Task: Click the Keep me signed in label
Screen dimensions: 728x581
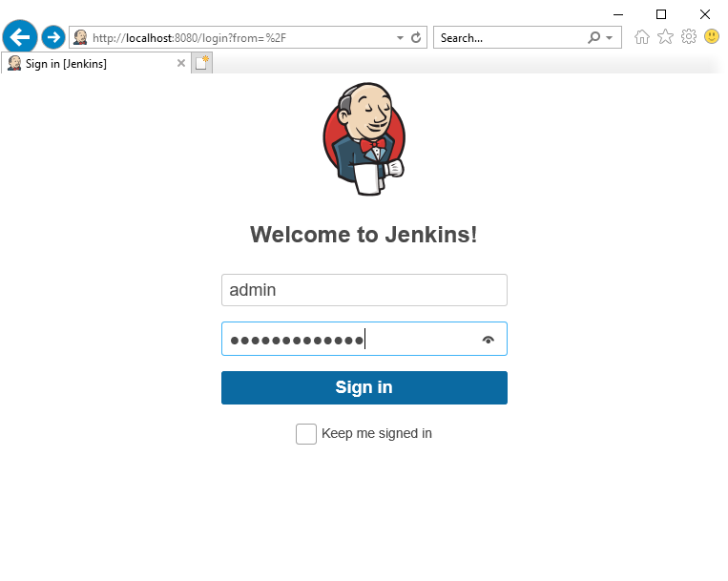Action: point(377,433)
